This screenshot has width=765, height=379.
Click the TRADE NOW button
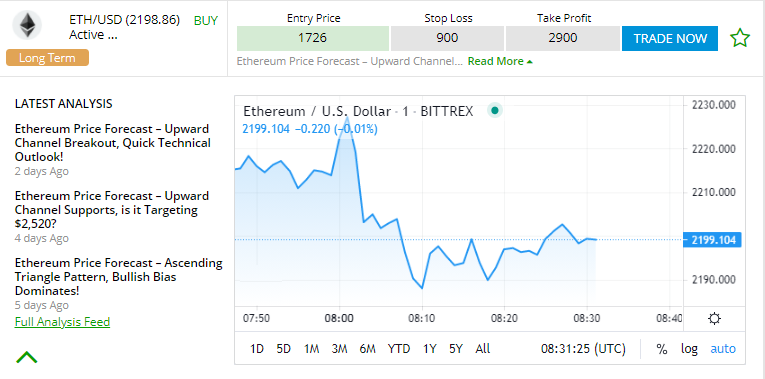[670, 39]
